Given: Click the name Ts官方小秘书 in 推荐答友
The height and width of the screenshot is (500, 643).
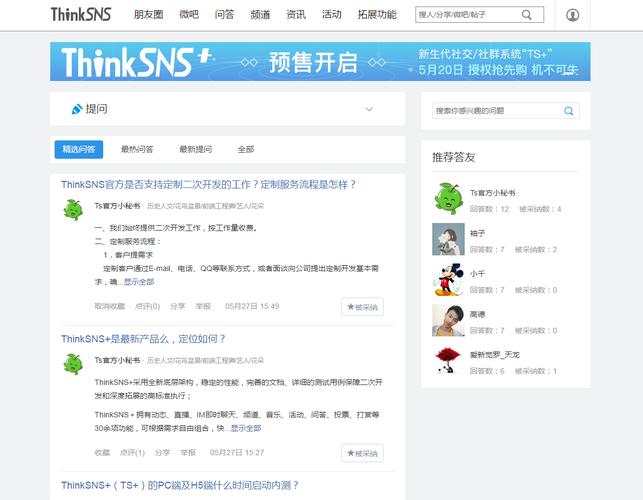Looking at the screenshot, I should 493,193.
